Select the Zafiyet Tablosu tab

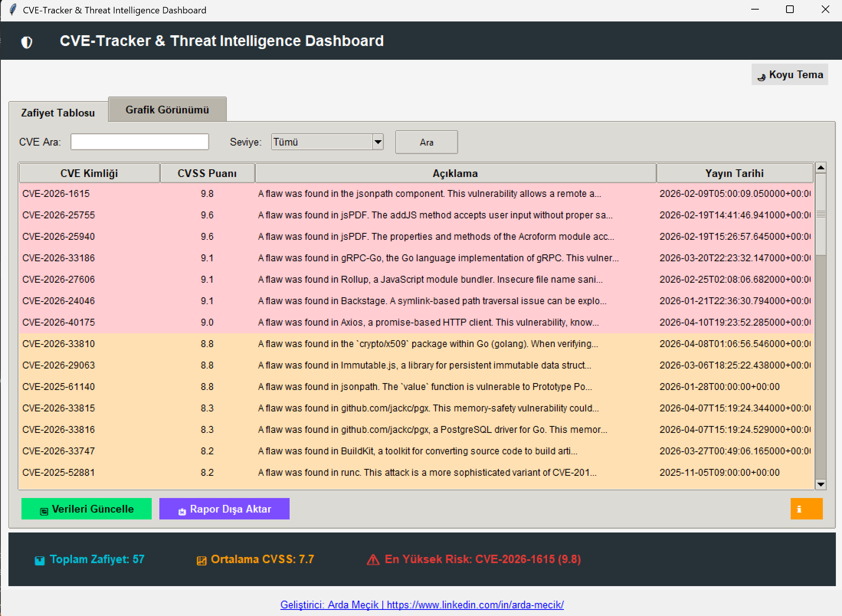pyautogui.click(x=58, y=113)
